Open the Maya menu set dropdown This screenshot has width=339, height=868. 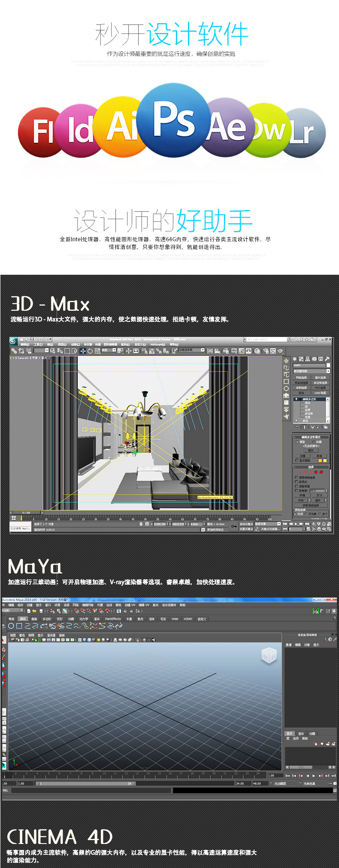pos(12,610)
